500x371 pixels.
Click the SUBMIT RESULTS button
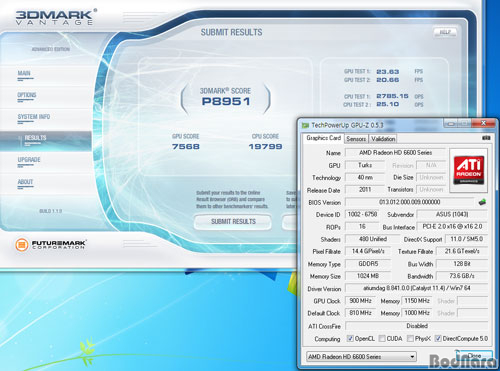pyautogui.click(x=233, y=222)
